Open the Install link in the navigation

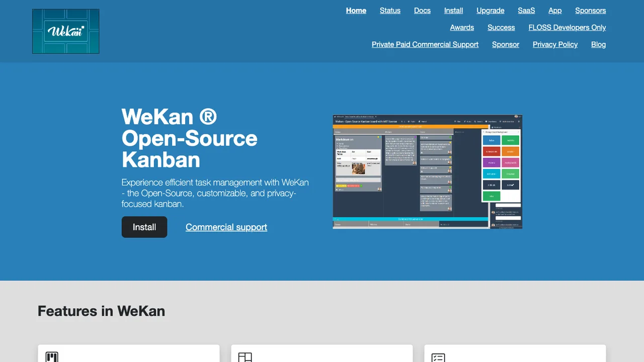click(453, 11)
